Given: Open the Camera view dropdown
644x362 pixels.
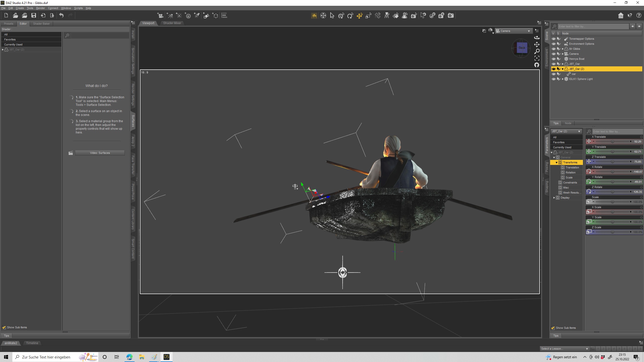Looking at the screenshot, I should coord(529,31).
